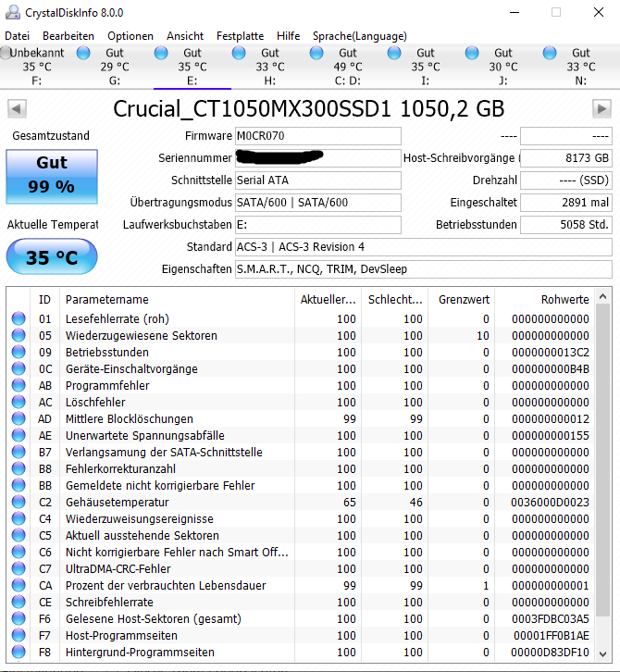Close the CrystalDiskInfo window
Screen dimensions: 620x672
tap(598, 12)
